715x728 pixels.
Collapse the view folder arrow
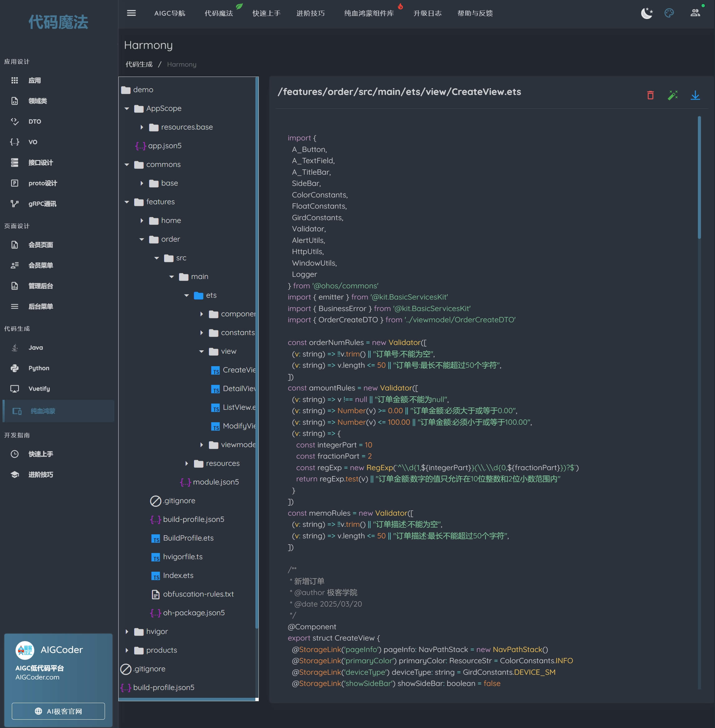(x=202, y=352)
